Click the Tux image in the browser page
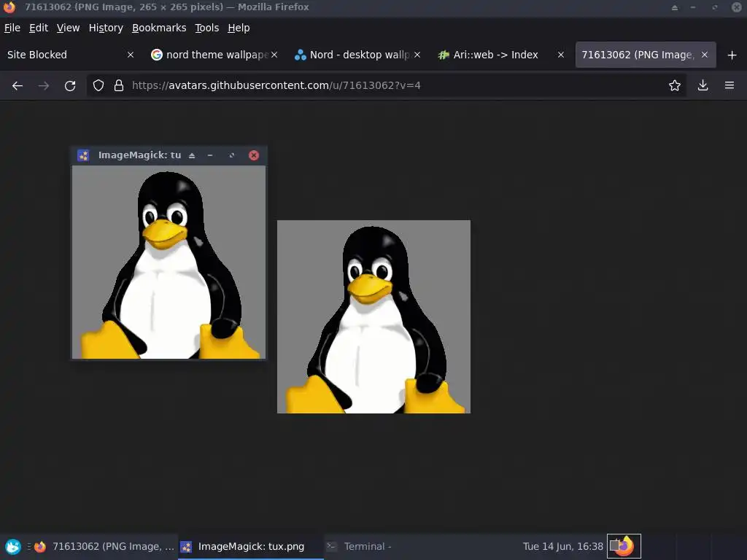The width and height of the screenshot is (747, 560). coord(374,316)
